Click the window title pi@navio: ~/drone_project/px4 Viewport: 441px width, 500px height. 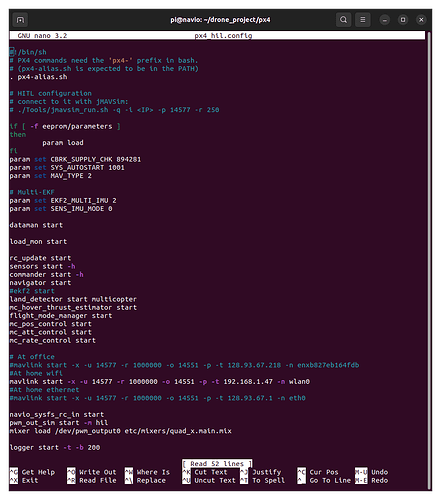(x=220, y=20)
